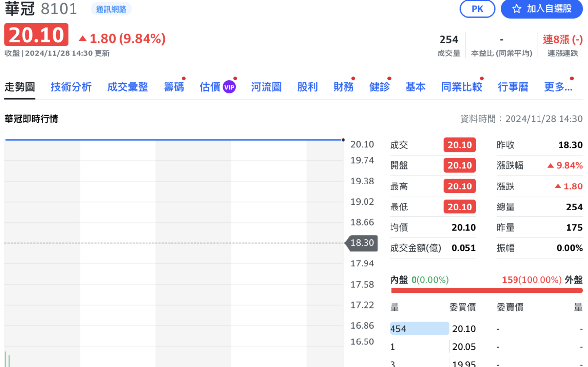
Task: Click the 18.30 previous-close marker on chart
Action: pos(362,243)
